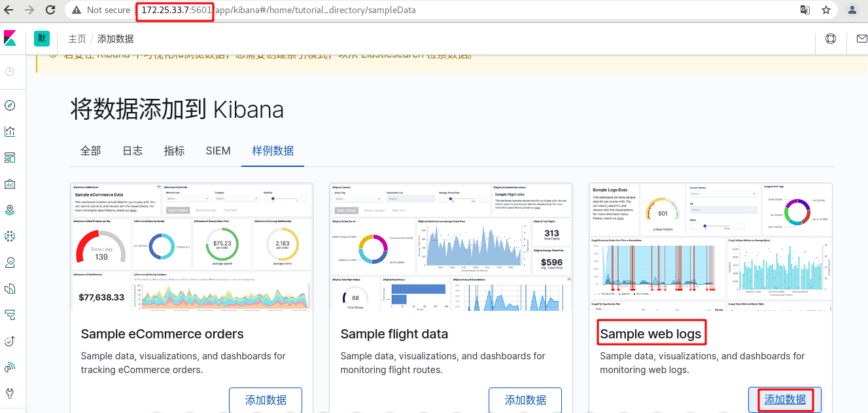Click the Sample web logs title
Screen dimensions: 868x413
pos(651,334)
